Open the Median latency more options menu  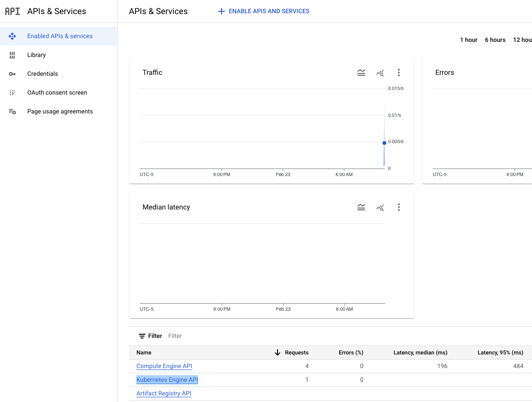click(399, 207)
